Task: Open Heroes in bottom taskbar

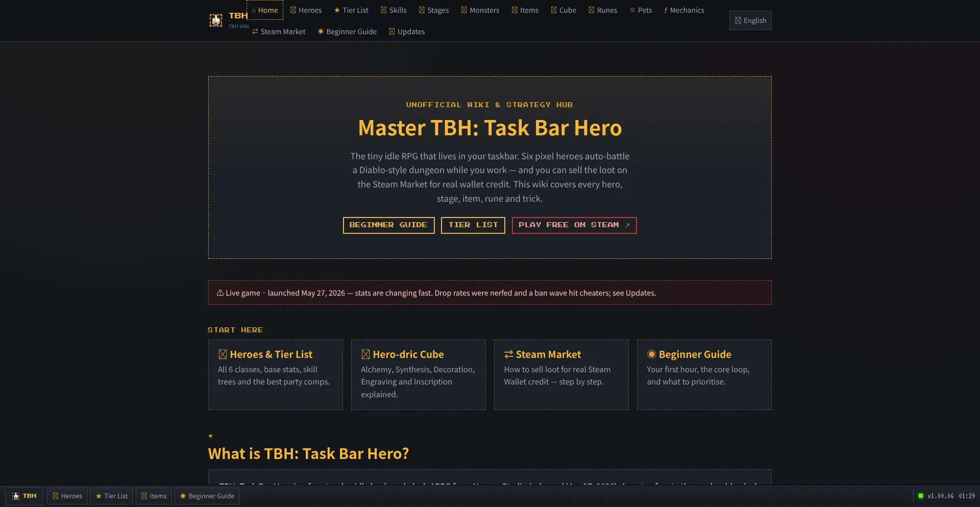Action: tap(67, 496)
